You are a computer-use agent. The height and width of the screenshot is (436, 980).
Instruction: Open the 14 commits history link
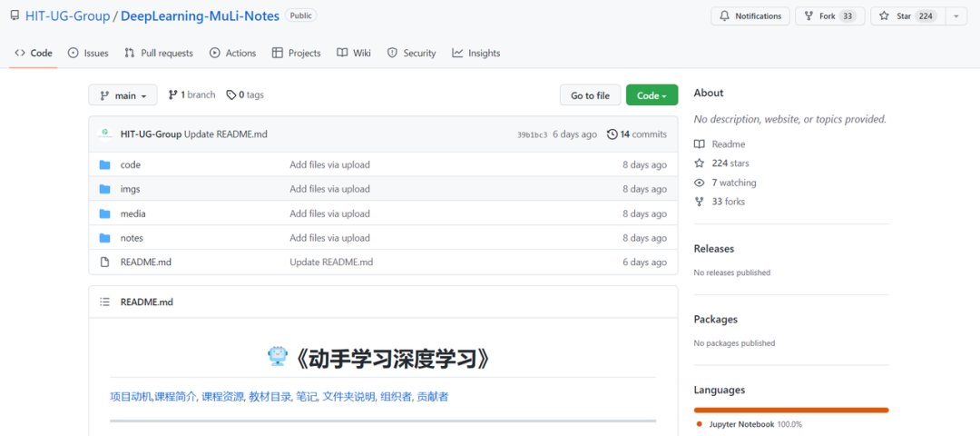click(637, 134)
